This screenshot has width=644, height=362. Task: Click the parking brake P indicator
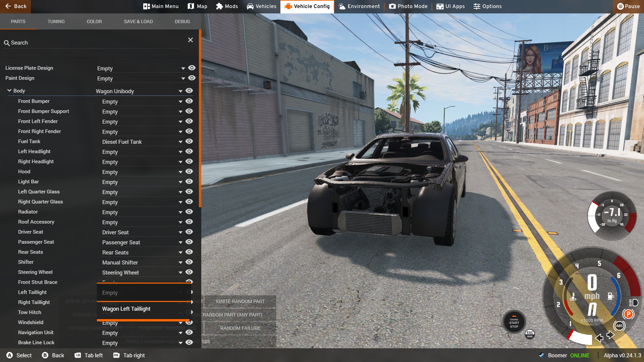tap(628, 314)
